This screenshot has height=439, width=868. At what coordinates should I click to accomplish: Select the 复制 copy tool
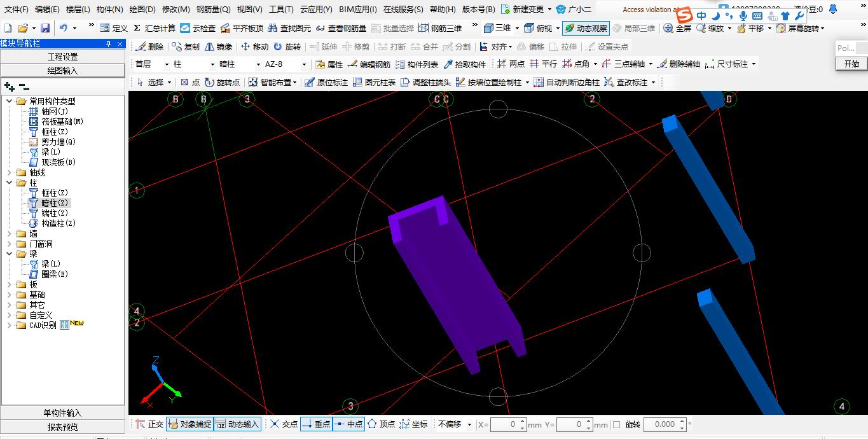click(185, 46)
